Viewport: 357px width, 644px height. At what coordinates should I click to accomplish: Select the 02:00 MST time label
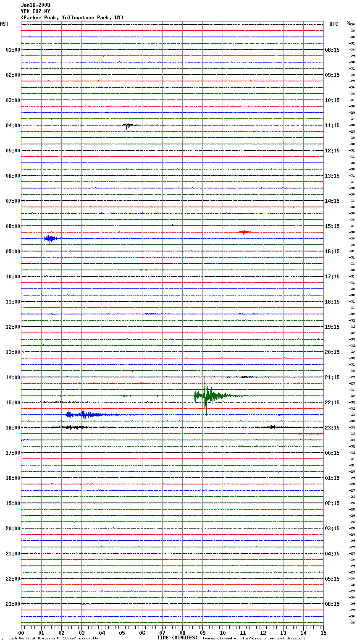(x=13, y=75)
